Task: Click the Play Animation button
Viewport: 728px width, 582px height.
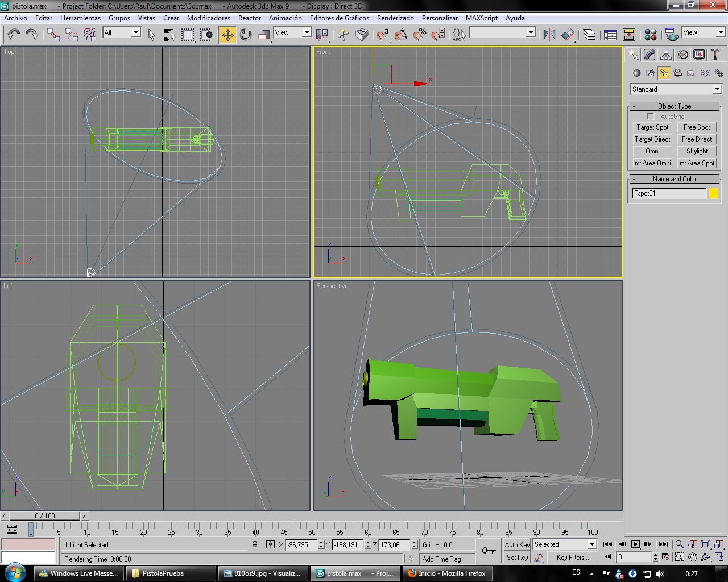Action: coord(635,544)
